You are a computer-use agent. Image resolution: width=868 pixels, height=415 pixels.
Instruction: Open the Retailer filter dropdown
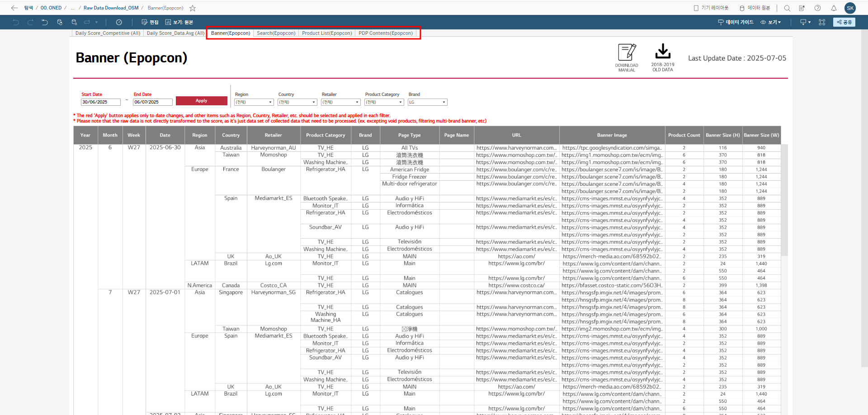[x=340, y=102]
